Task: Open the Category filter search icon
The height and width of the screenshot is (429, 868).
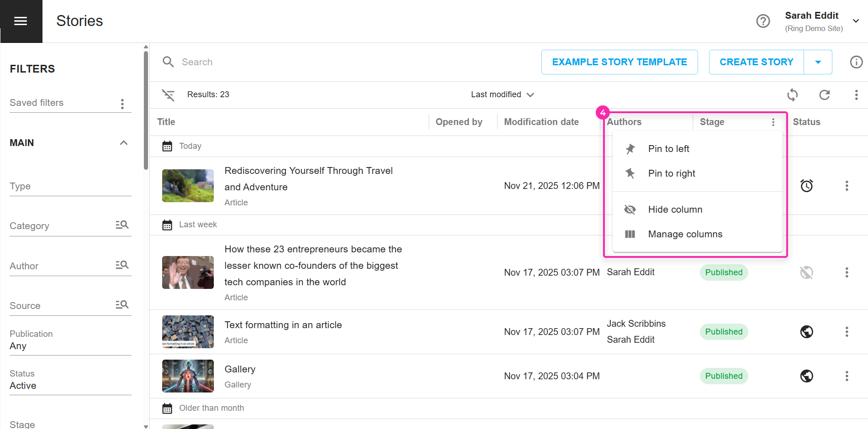Action: point(122,225)
